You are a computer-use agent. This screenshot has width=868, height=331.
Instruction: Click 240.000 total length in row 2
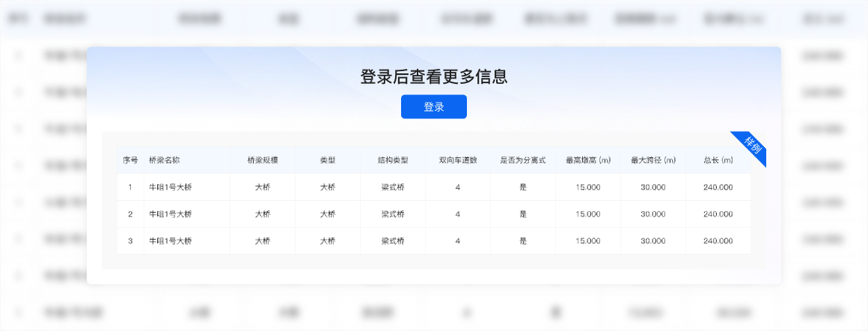coord(718,214)
